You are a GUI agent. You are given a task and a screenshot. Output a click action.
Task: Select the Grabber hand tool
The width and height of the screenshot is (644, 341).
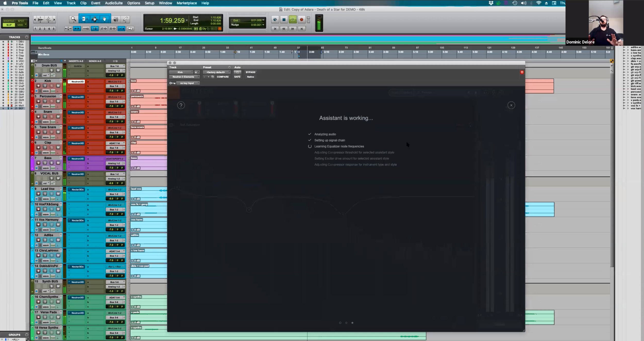(x=105, y=19)
